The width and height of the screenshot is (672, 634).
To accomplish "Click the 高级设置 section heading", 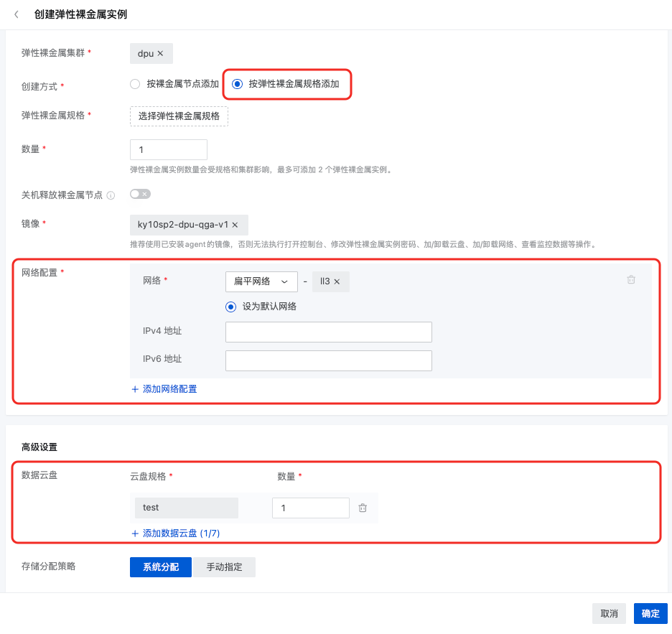I will 39,447.
